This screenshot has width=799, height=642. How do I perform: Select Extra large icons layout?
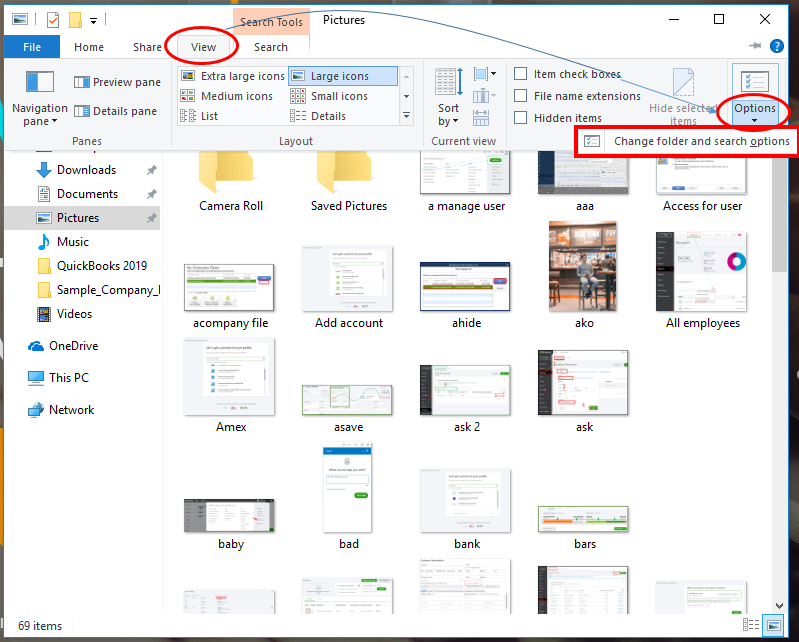pos(233,76)
